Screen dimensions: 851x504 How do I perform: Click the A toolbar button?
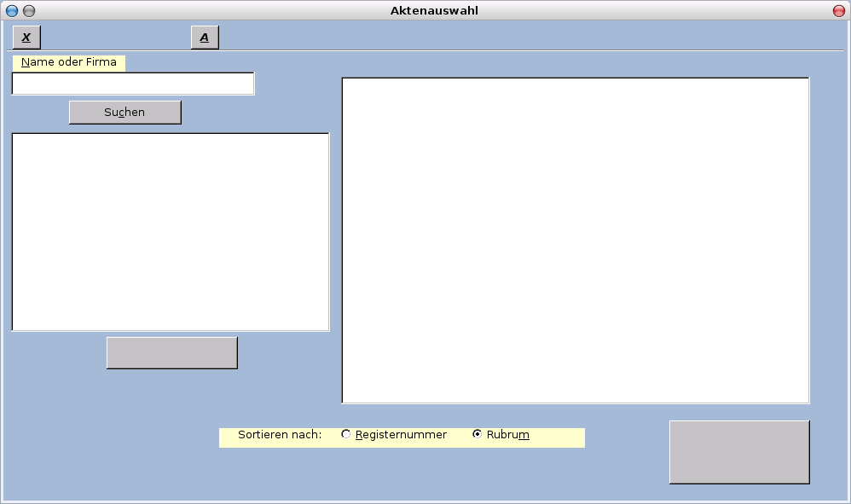point(205,38)
